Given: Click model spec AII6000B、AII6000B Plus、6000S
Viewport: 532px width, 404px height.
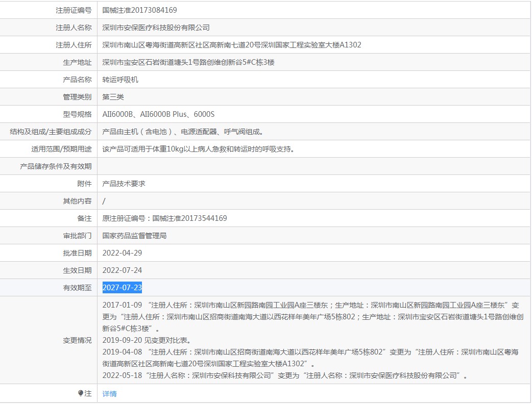Looking at the screenshot, I should (x=158, y=114).
